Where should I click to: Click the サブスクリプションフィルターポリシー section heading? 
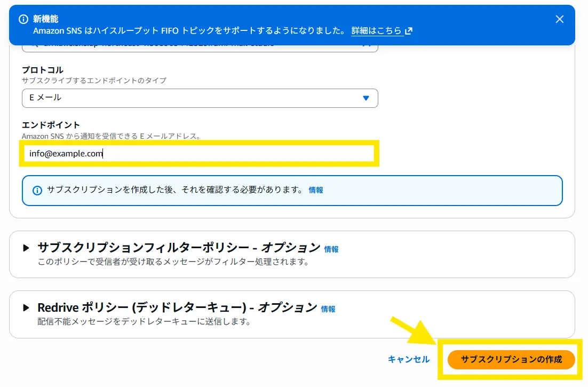click(179, 248)
